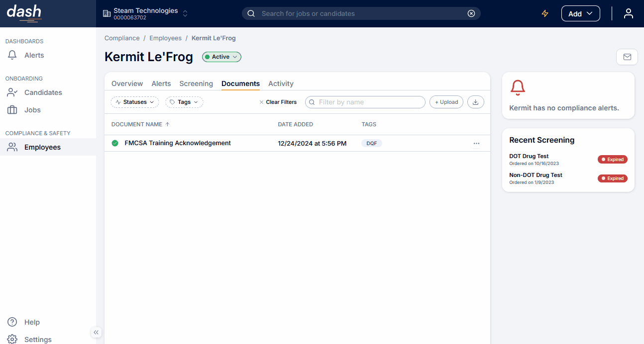
Task: Click the download documents icon
Action: coord(475,101)
